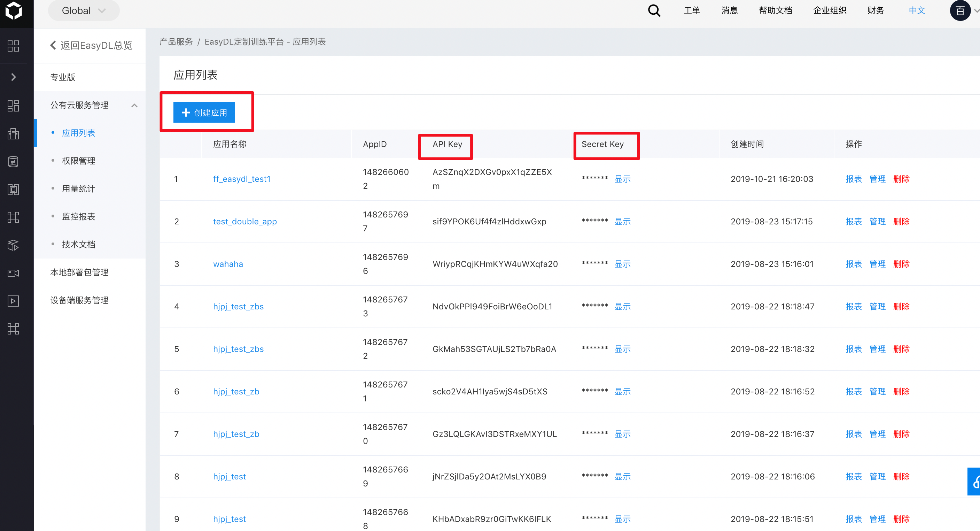980x531 pixels.
Task: Click the 创建应用 button
Action: tap(204, 112)
